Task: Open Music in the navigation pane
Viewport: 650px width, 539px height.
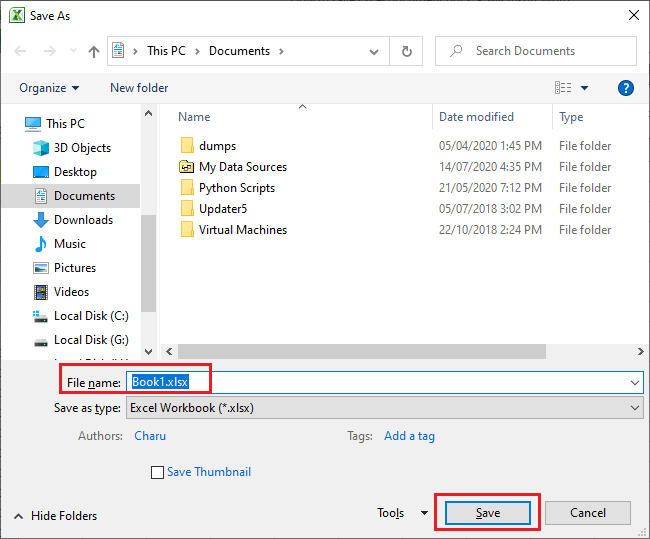Action: [70, 244]
